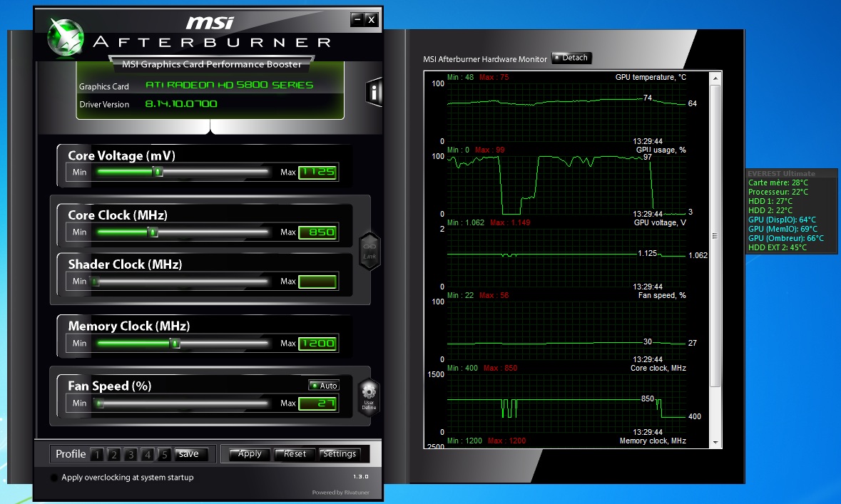The image size is (841, 504).
Task: Open the Settings dialog
Action: point(340,454)
